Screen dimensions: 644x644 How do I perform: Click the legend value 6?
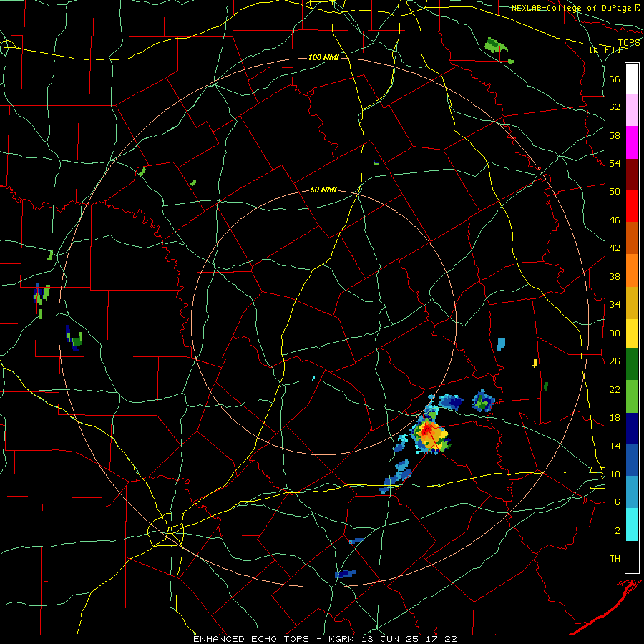[618, 502]
